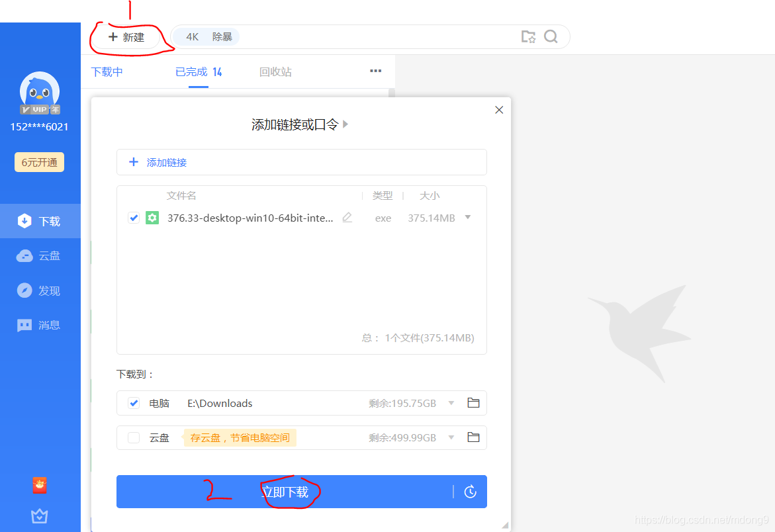Uncheck the 电脑 download location checkbox
Screen dimensions: 775x532
point(134,403)
